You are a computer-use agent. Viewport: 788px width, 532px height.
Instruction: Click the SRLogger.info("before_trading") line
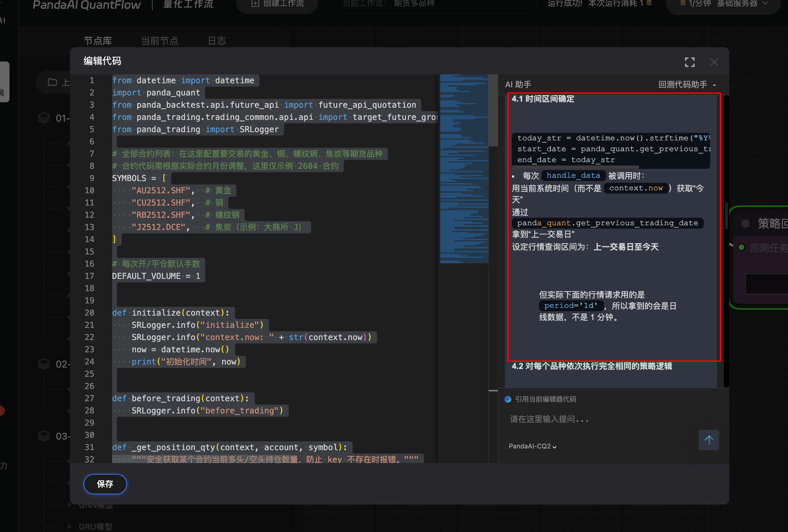pos(208,411)
